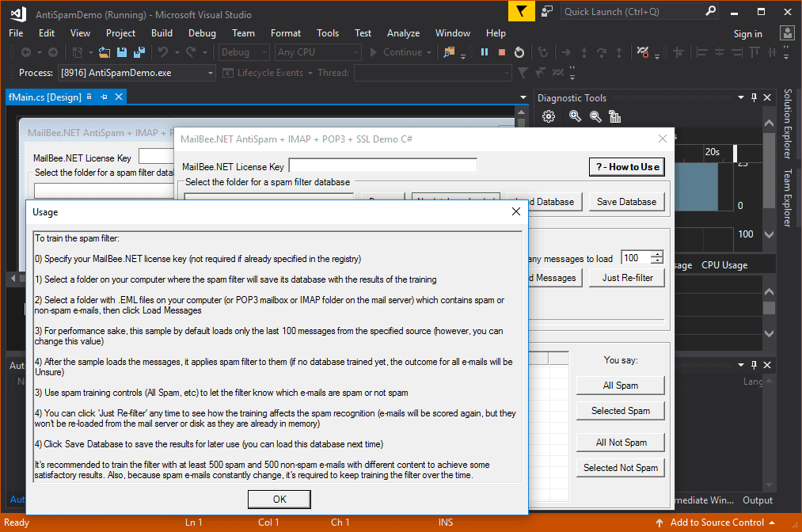Click the Navigate Backward icon
Image resolution: width=802 pixels, height=532 pixels.
point(26,52)
